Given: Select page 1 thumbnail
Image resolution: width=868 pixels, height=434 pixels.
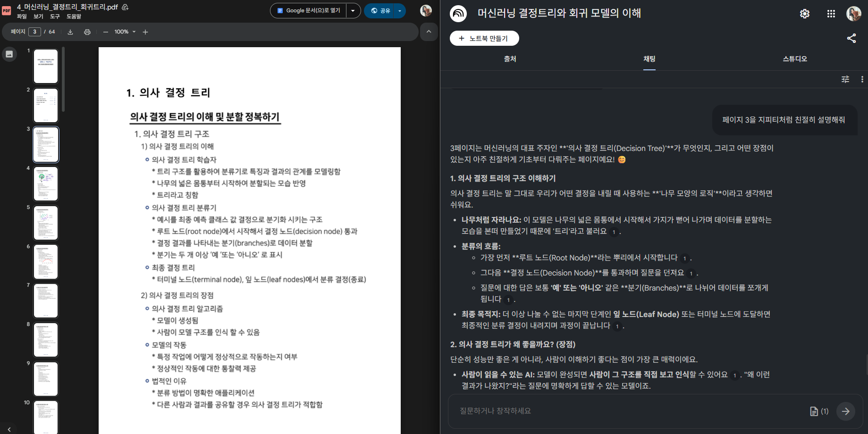Looking at the screenshot, I should 46,66.
